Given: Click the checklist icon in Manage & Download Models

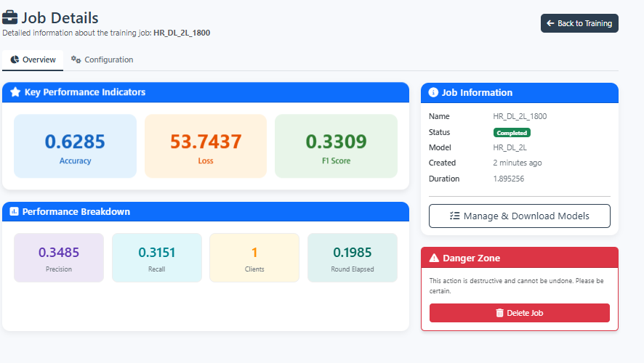Looking at the screenshot, I should pos(455,216).
